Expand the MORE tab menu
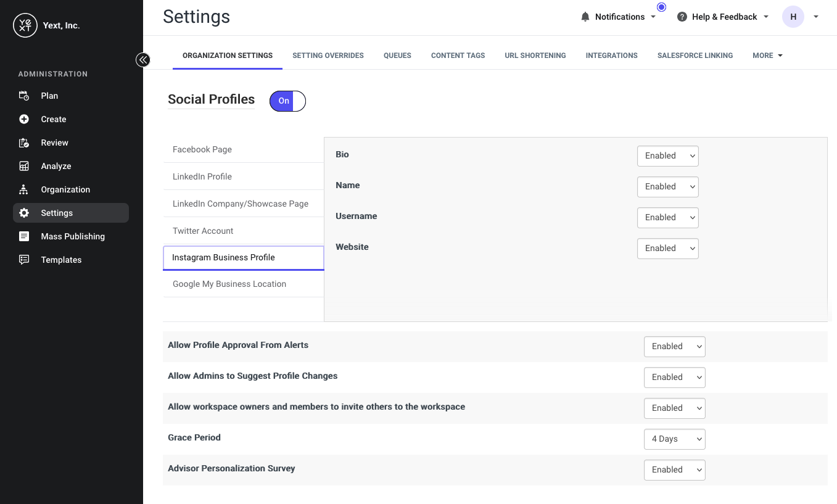This screenshot has height=504, width=837. coord(767,56)
